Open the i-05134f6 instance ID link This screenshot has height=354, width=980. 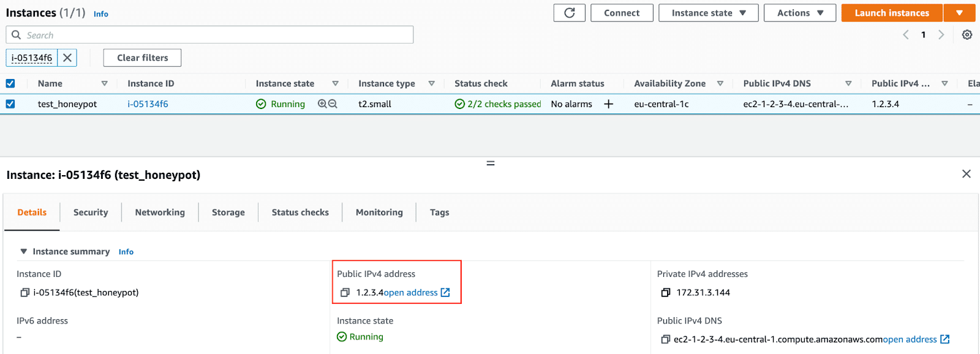coord(148,104)
